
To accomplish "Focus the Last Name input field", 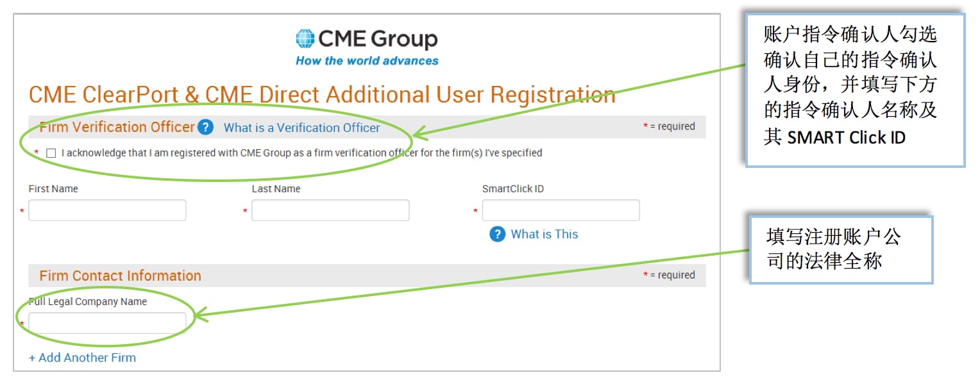I will pyautogui.click(x=330, y=210).
